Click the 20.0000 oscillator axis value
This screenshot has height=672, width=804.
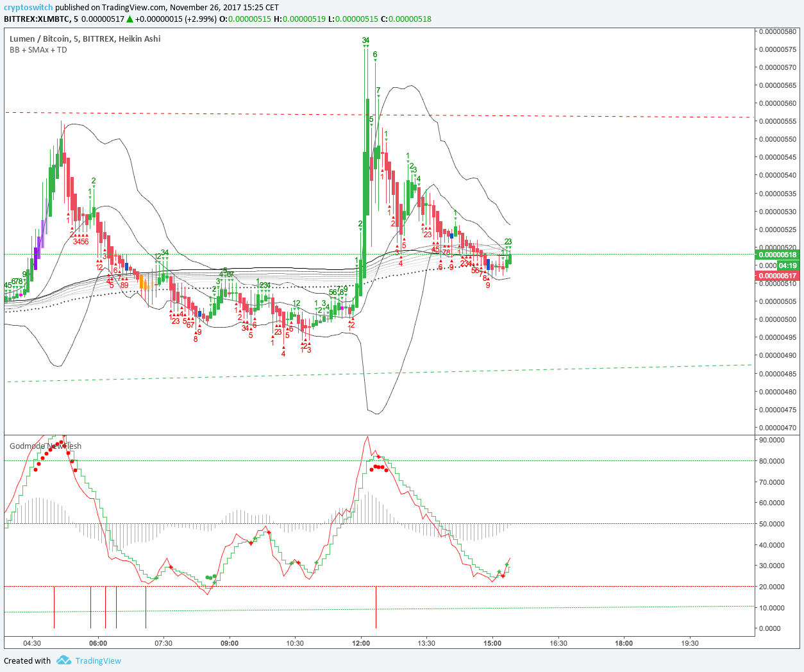(772, 587)
